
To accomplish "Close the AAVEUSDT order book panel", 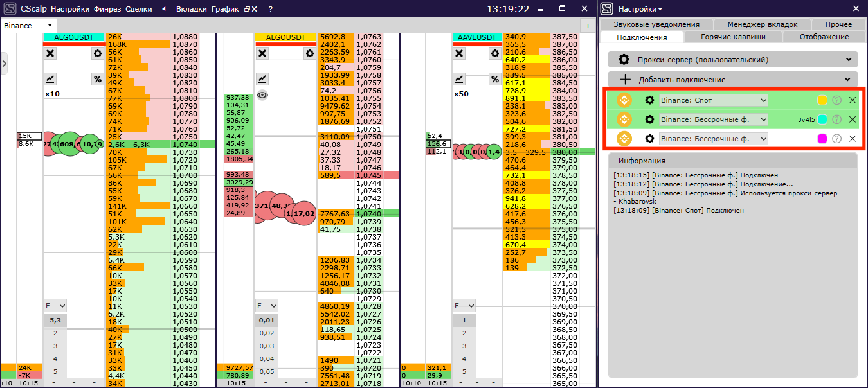I will tap(459, 53).
